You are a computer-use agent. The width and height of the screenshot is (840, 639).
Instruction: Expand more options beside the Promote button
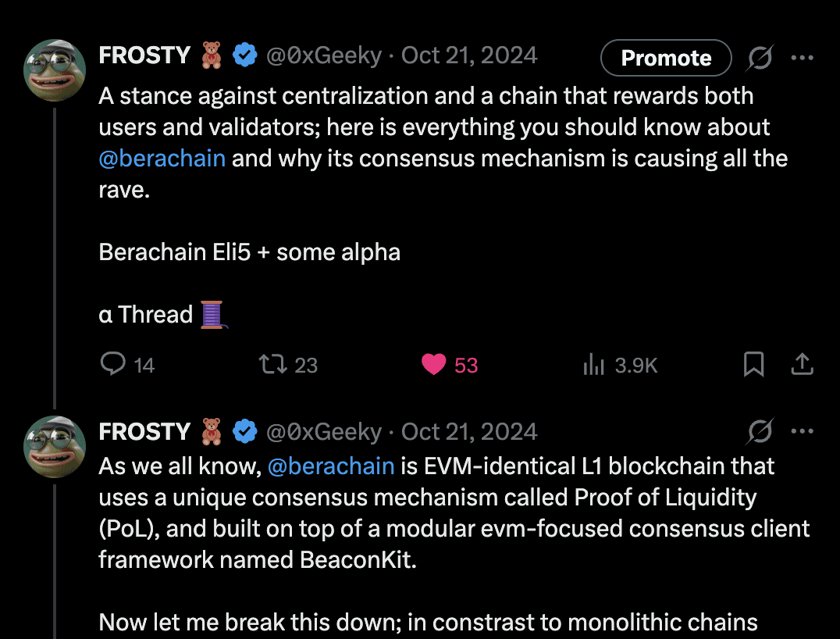803,57
